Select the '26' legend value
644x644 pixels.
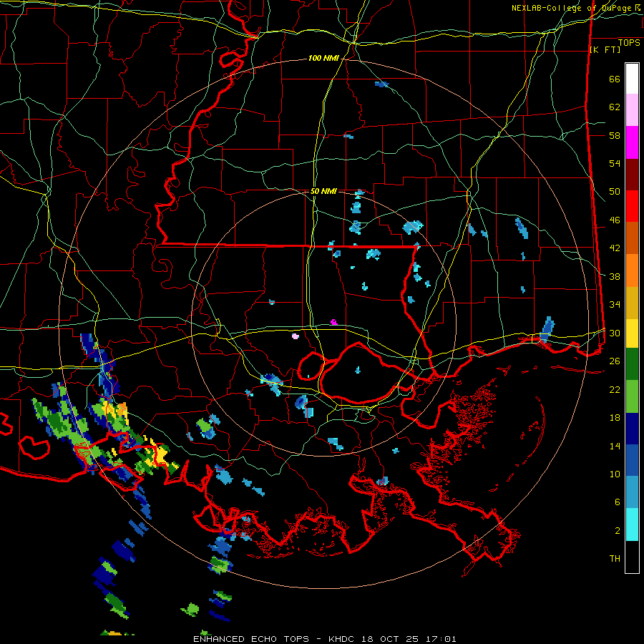[x=615, y=361]
